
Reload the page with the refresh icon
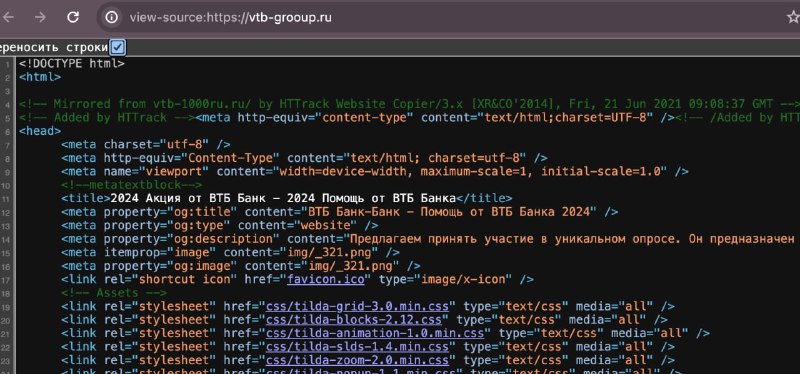click(73, 17)
